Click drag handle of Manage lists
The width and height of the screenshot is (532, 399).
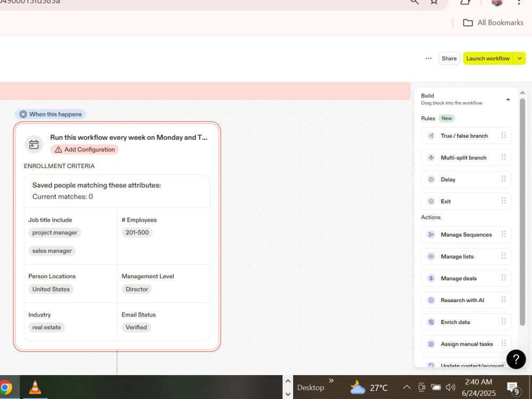503,256
